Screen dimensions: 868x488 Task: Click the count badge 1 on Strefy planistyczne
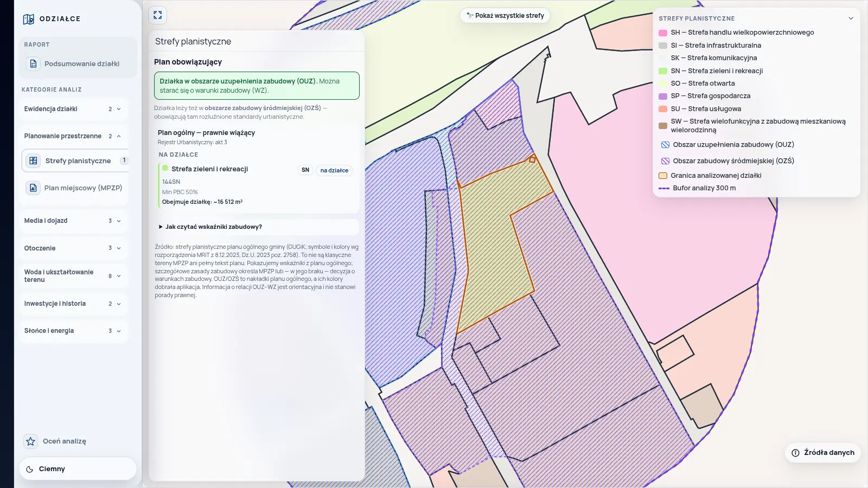tap(124, 160)
